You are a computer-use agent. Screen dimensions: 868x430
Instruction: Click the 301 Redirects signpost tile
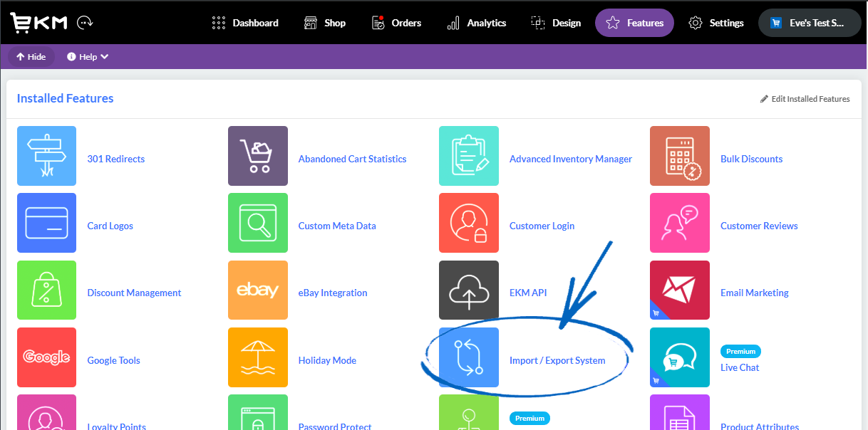click(46, 156)
